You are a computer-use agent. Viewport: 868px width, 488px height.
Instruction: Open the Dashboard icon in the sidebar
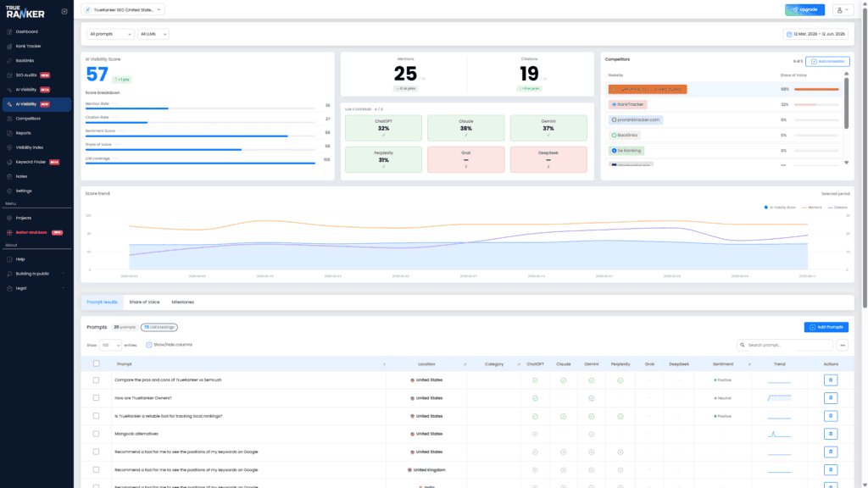9,31
